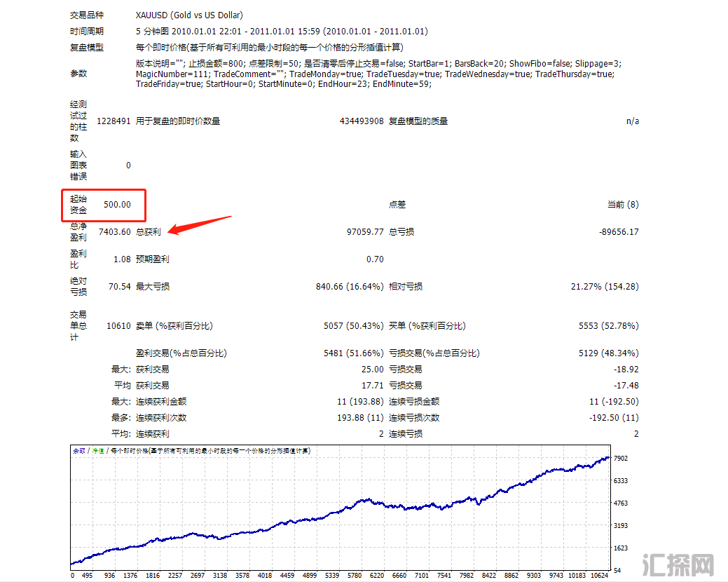Viewport: 728px width, 582px height.
Task: Click the XAUUSD (Gold vs US Dollar) symbol text
Action: pos(189,15)
